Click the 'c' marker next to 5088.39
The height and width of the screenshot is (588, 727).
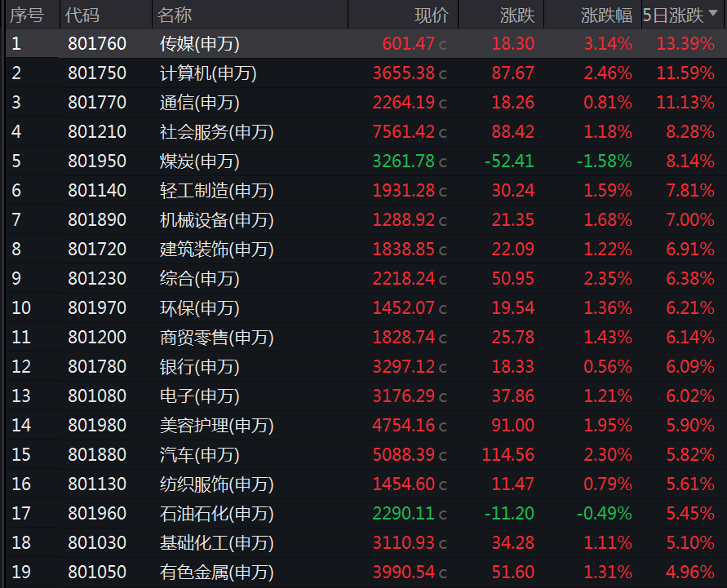pyautogui.click(x=443, y=456)
